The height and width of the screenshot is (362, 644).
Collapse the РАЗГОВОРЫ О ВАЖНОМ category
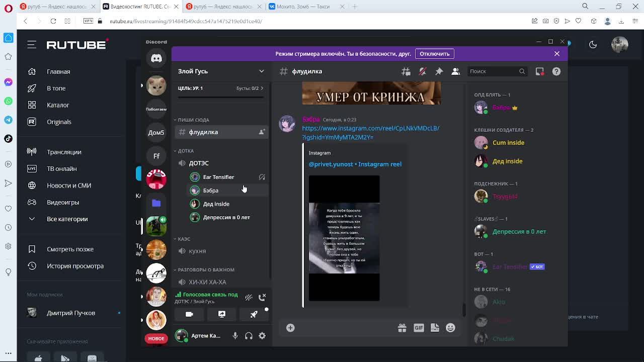click(206, 270)
